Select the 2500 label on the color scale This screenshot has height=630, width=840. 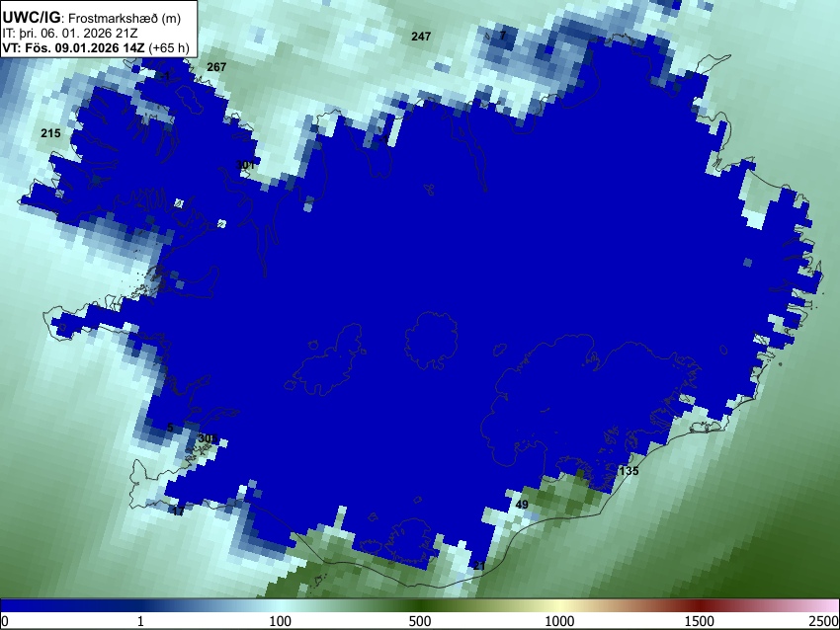pos(824,621)
